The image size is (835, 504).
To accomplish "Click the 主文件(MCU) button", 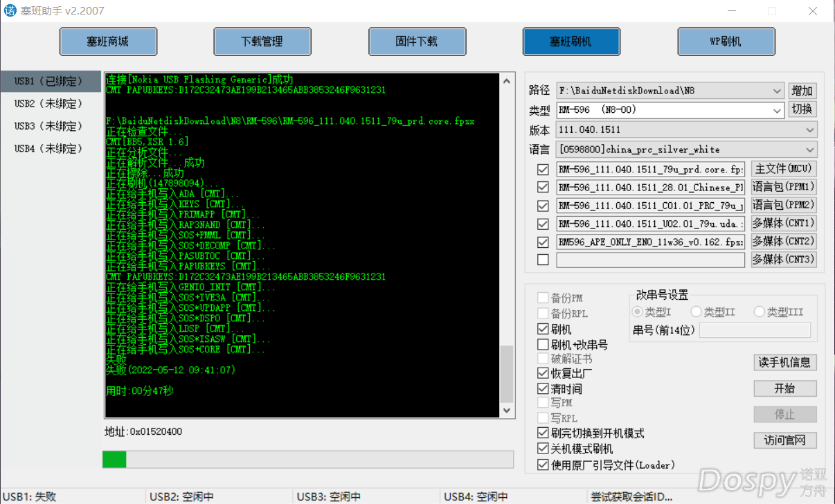I will 784,169.
